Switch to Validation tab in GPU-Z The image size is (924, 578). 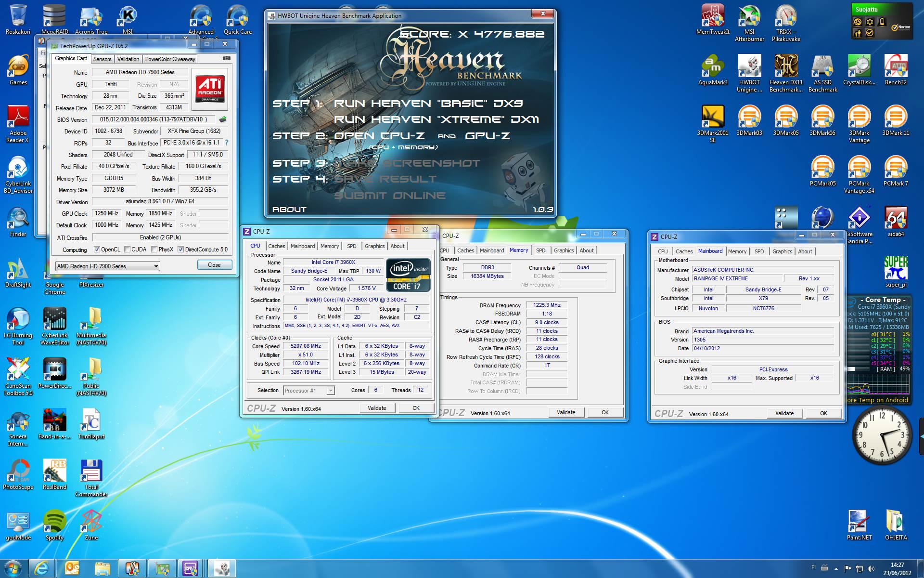(x=128, y=59)
